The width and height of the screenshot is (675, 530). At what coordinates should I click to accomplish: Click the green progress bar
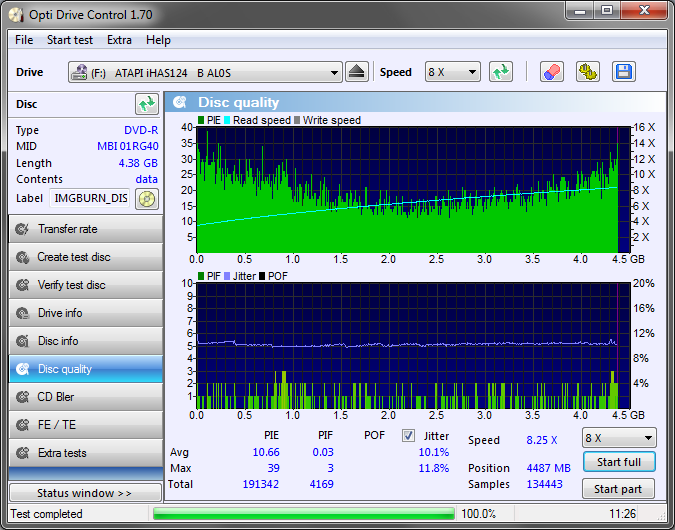(303, 514)
